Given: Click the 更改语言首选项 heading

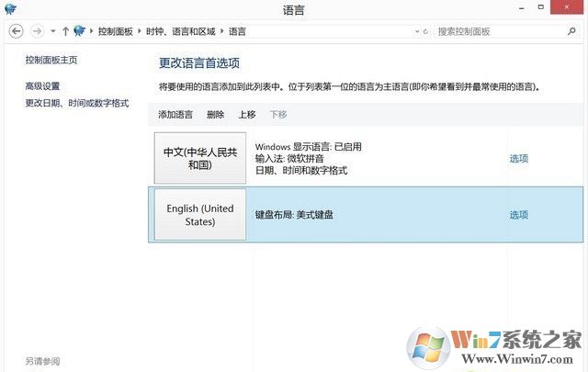Looking at the screenshot, I should pos(199,63).
